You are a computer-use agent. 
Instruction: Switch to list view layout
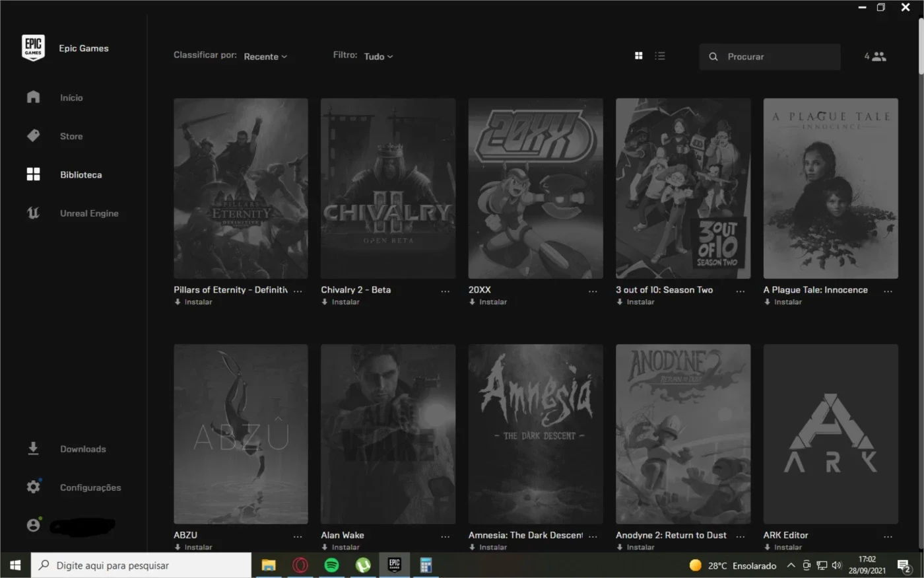(660, 56)
